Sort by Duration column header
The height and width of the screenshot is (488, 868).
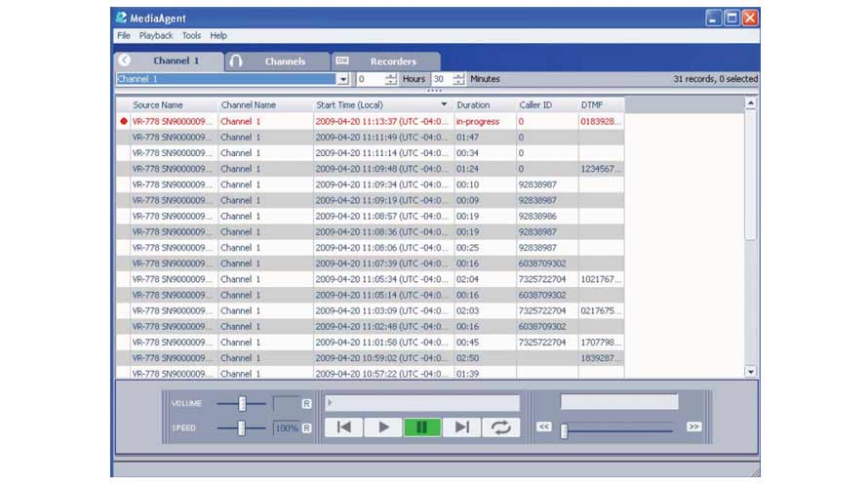point(485,104)
